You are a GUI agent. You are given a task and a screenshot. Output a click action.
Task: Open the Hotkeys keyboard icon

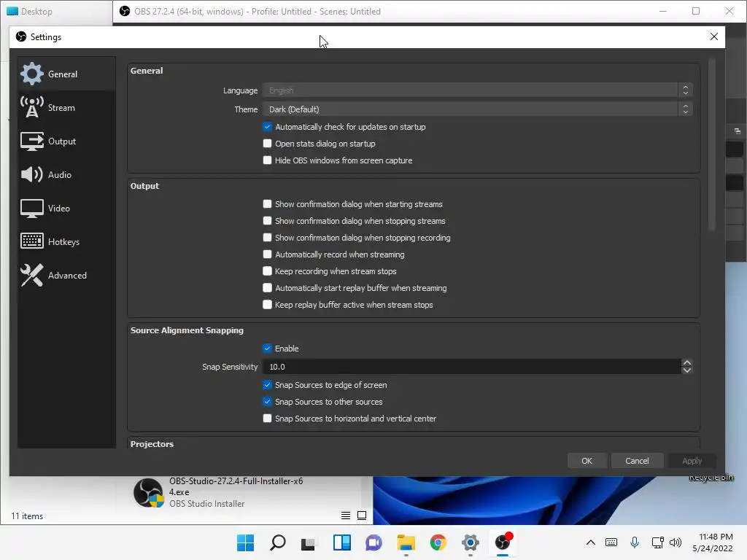click(x=32, y=241)
